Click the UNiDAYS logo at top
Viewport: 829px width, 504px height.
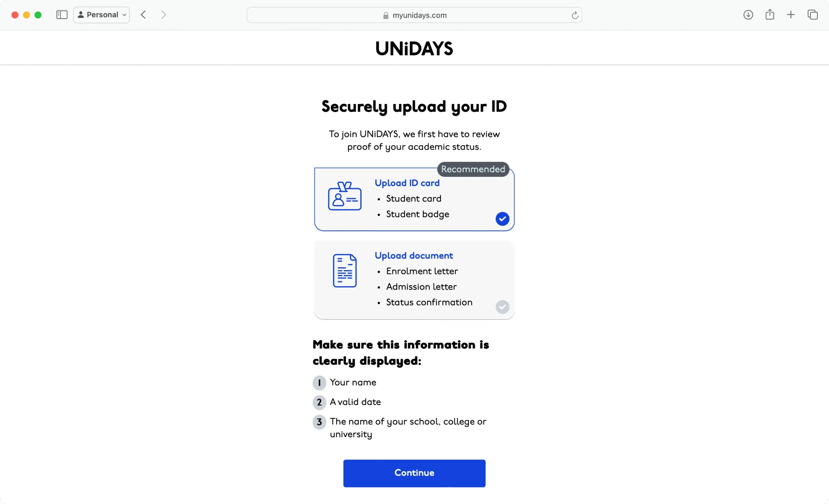pyautogui.click(x=414, y=47)
